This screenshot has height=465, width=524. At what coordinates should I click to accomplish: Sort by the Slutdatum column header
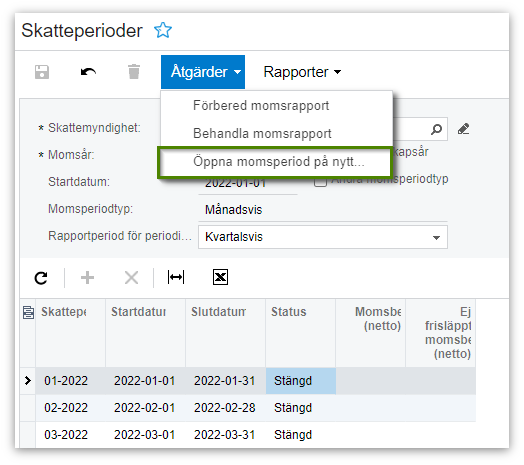[x=226, y=333]
